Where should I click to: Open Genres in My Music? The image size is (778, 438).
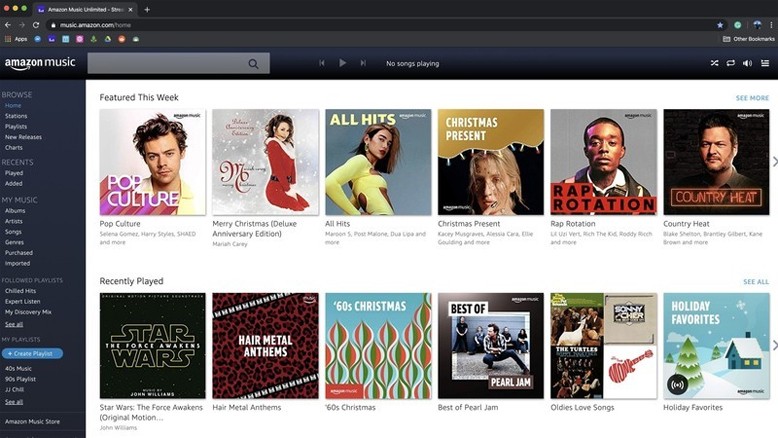14,242
